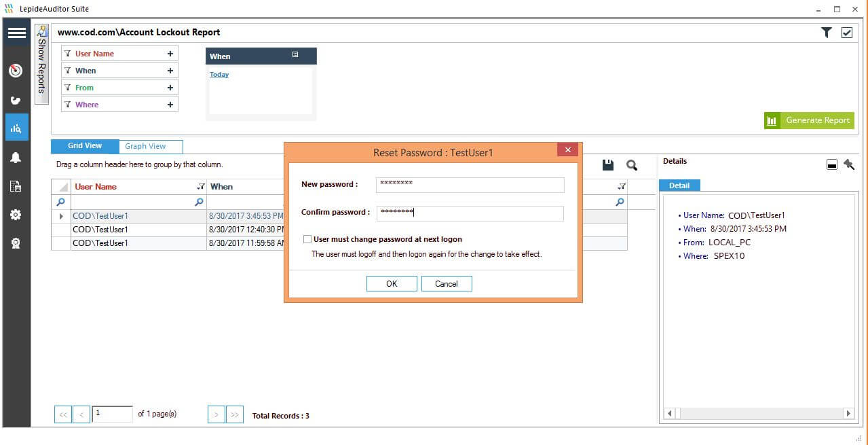The image size is (868, 445).
Task: Go to the next page with the > button
Action: tap(216, 414)
